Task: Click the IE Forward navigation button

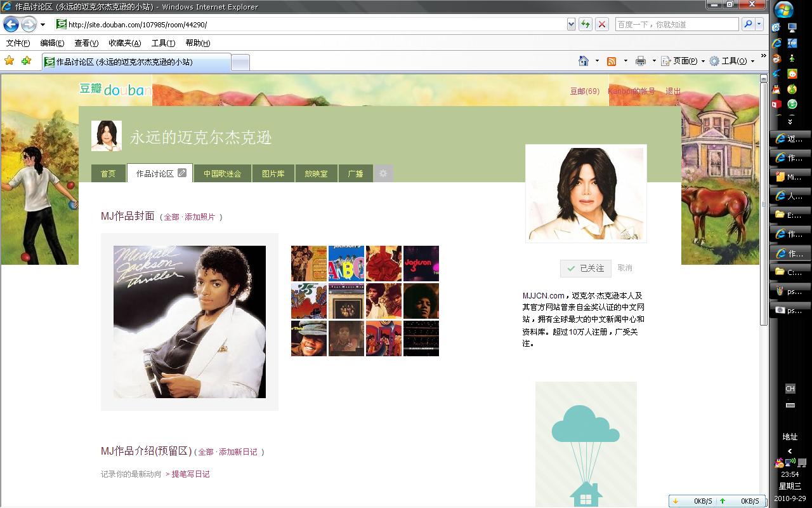Action: click(29, 24)
